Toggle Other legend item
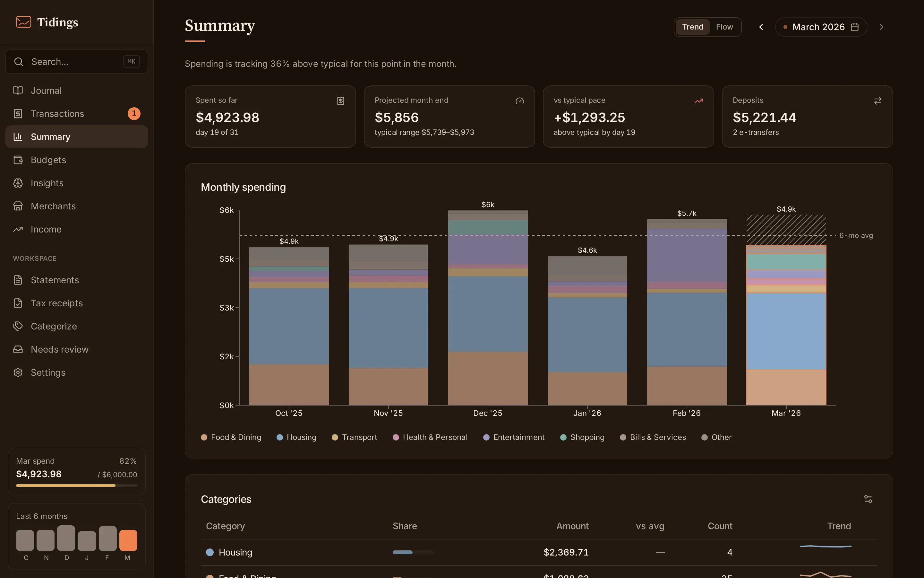 717,437
